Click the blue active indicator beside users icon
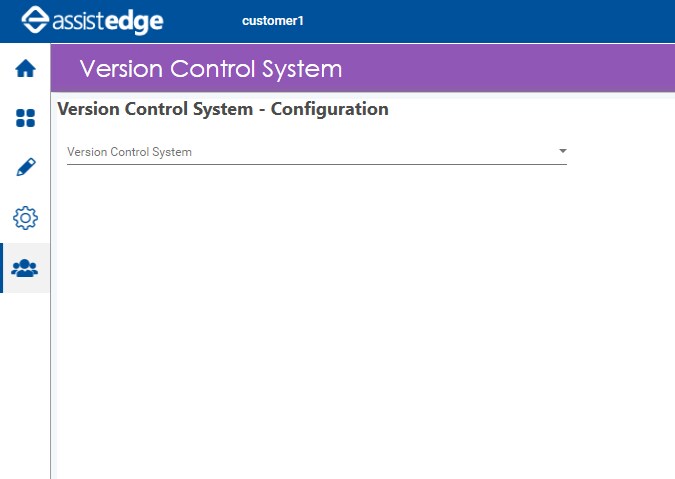Image resolution: width=675 pixels, height=479 pixels. (x=2, y=268)
